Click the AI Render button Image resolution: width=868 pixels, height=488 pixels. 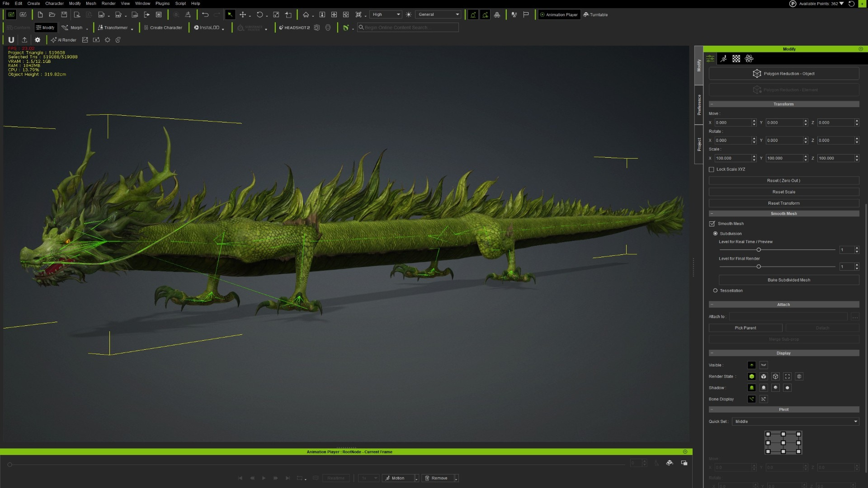(64, 40)
